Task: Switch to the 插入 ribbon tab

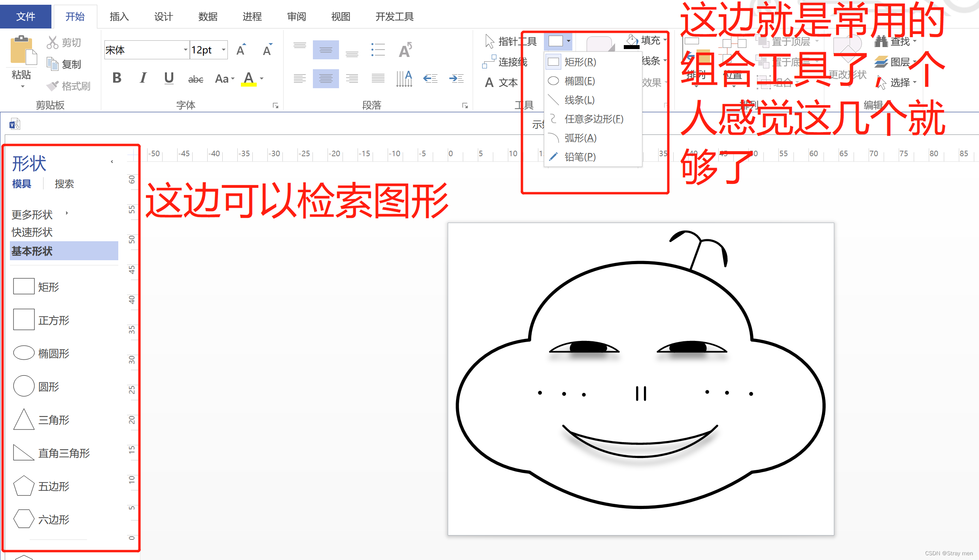Action: pos(119,17)
